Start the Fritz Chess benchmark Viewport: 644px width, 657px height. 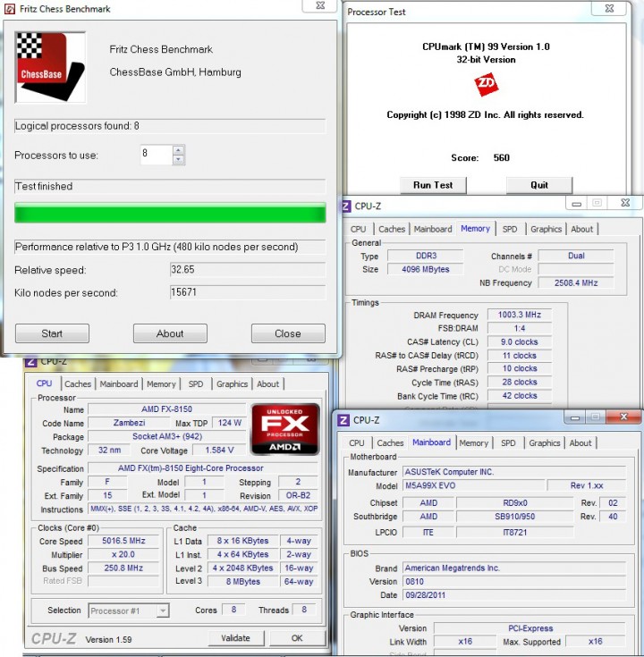[x=52, y=333]
